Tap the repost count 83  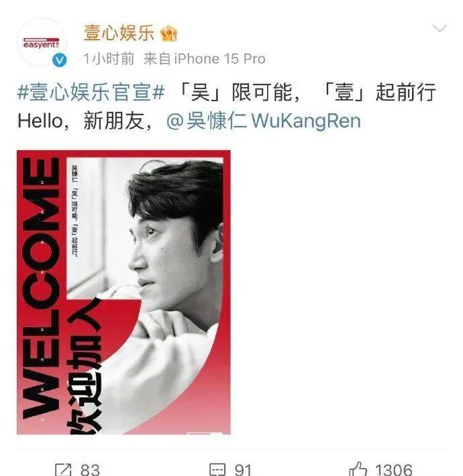click(90, 469)
